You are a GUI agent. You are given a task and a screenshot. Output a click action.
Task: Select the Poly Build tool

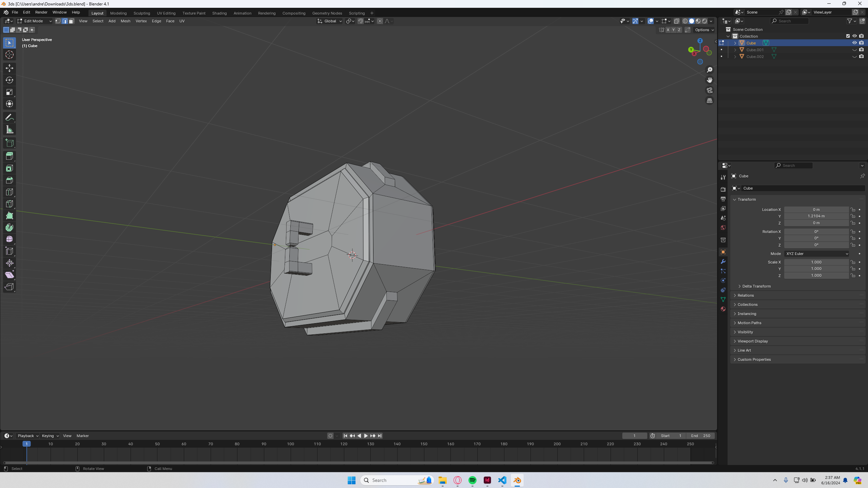point(9,216)
